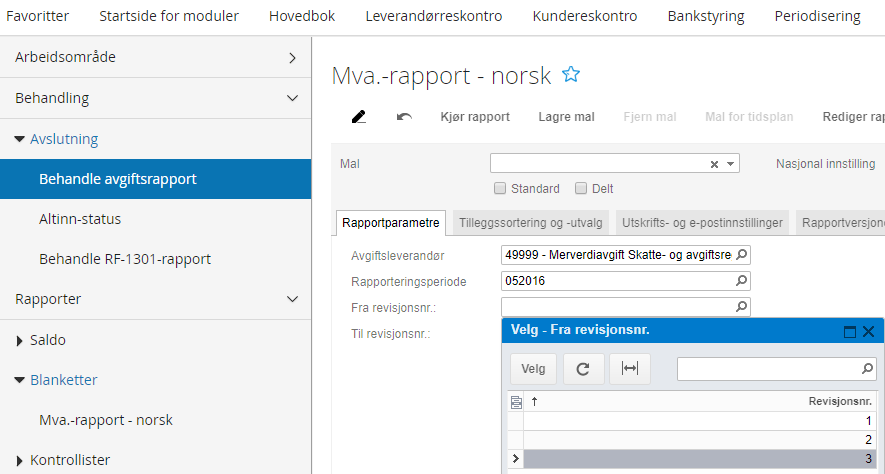
Task: Switch to Tilleggssortering og -utvalg tab
Action: pyautogui.click(x=530, y=223)
